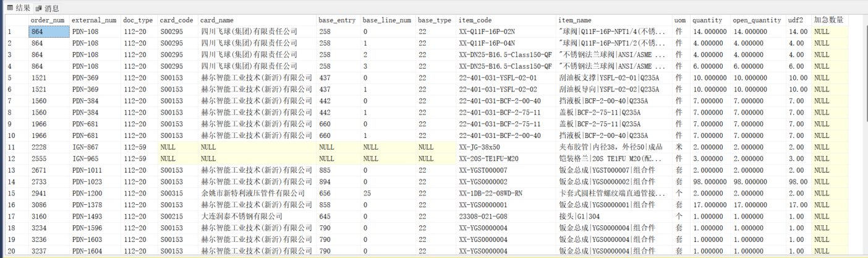Click the item_name column header

(x=615, y=20)
